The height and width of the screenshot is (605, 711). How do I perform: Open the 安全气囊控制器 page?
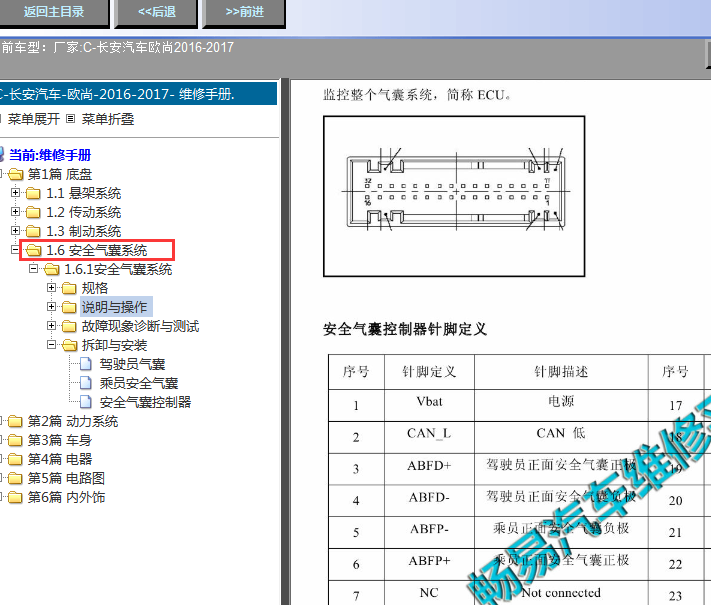click(145, 402)
